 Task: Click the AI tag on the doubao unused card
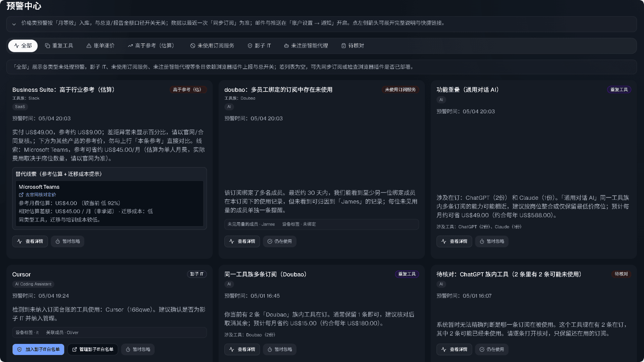(x=229, y=107)
